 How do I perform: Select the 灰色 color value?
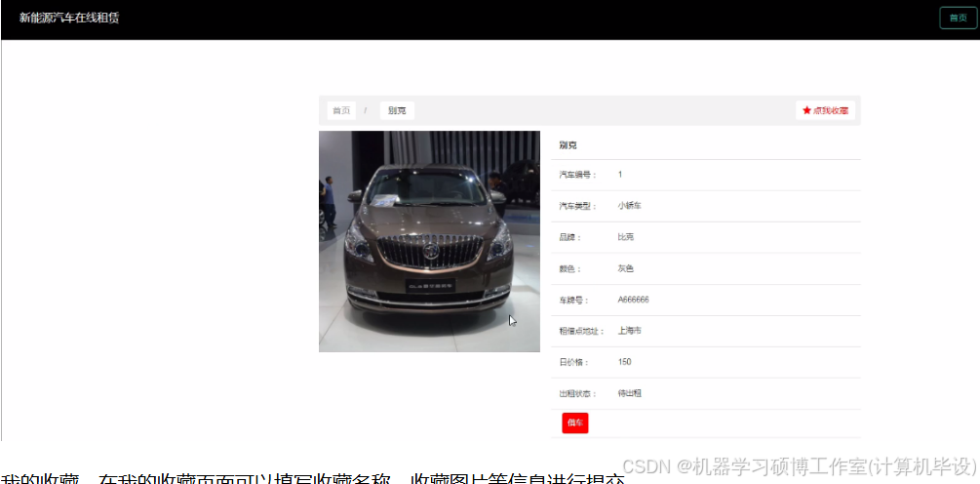[626, 268]
